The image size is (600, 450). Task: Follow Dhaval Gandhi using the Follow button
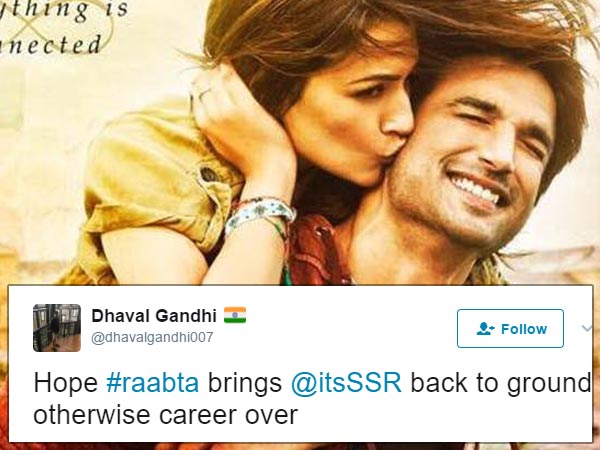coord(510,328)
